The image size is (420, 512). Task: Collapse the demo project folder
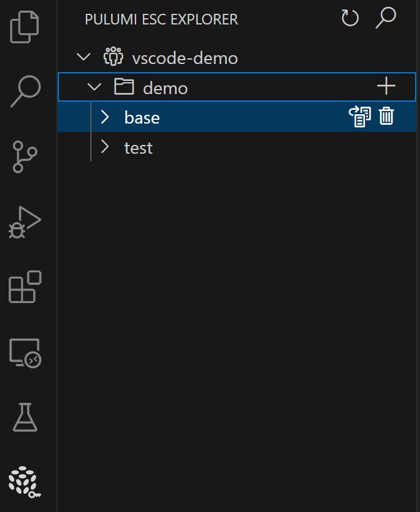coord(95,87)
